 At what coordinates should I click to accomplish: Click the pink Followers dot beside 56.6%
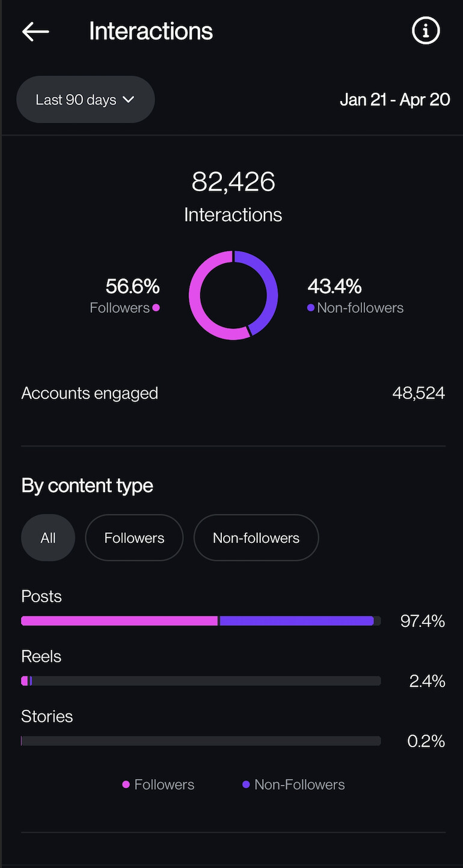coord(156,308)
